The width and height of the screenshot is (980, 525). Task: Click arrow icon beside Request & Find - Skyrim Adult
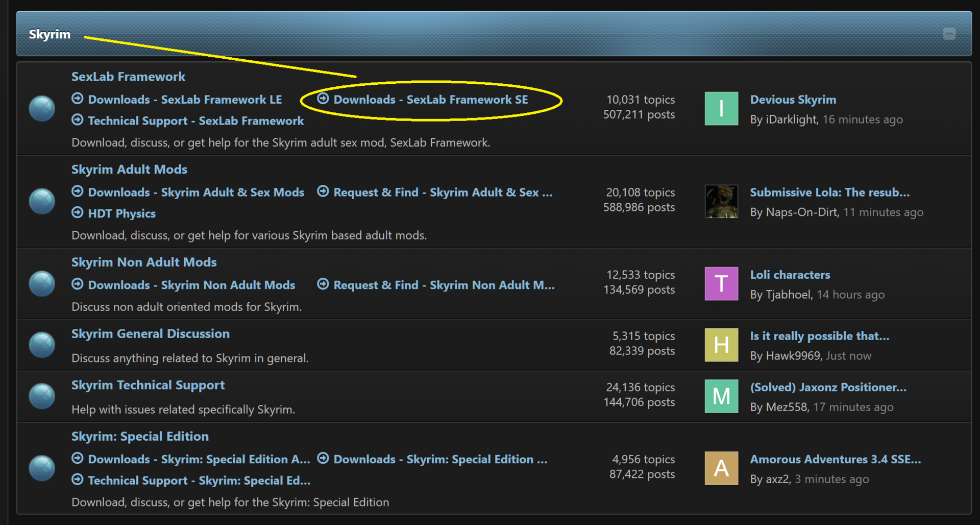(x=323, y=192)
